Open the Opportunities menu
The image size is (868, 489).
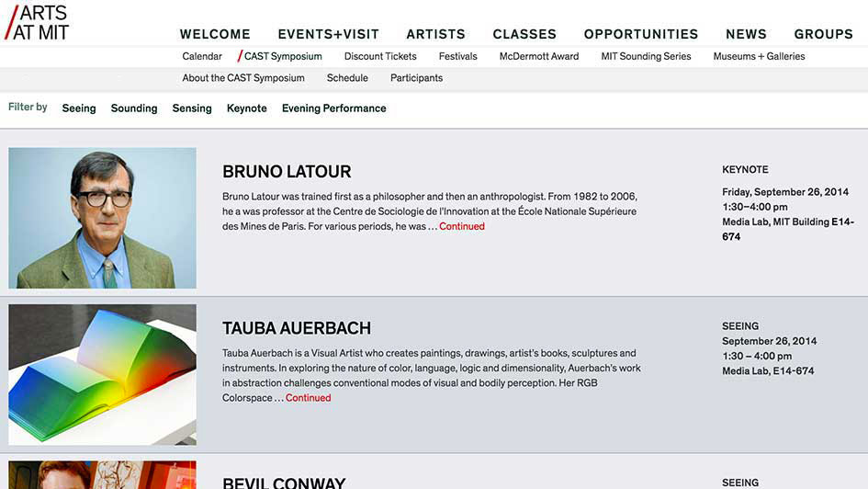[641, 34]
